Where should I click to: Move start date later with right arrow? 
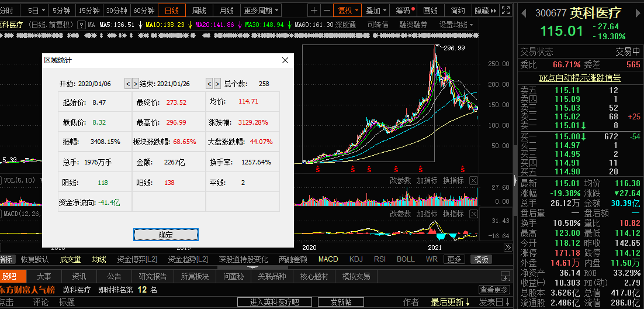(135, 84)
